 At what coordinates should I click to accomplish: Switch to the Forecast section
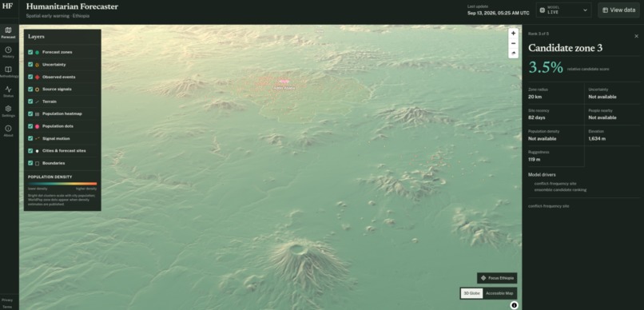point(8,33)
